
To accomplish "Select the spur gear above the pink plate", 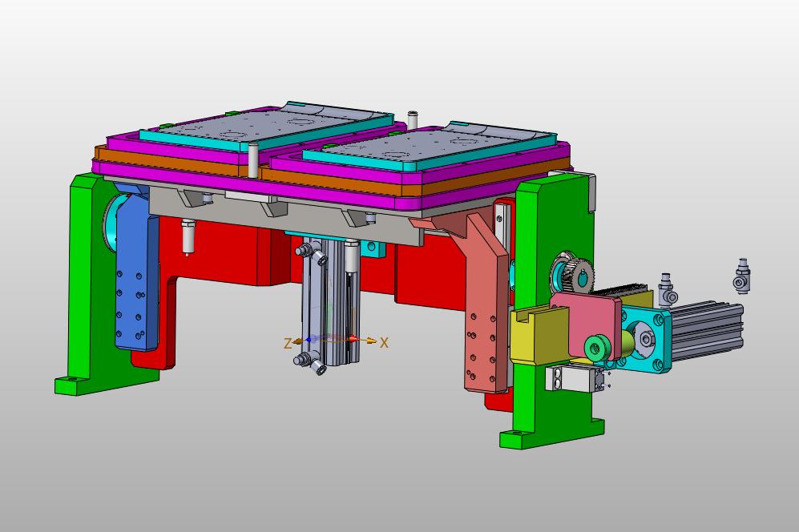I will 577,276.
